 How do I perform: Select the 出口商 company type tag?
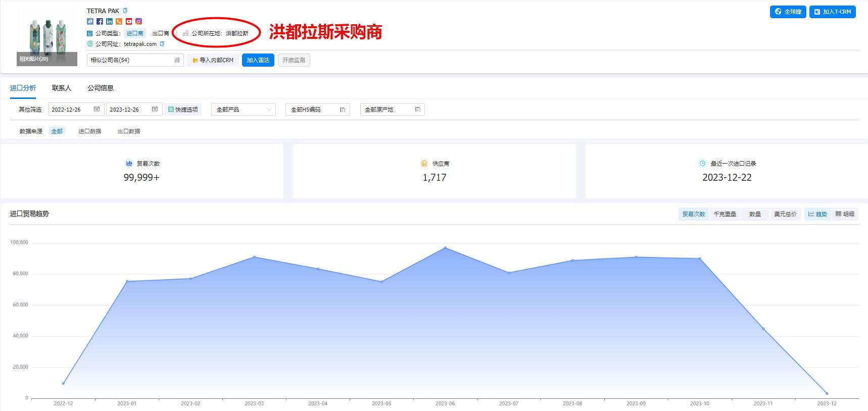[161, 33]
